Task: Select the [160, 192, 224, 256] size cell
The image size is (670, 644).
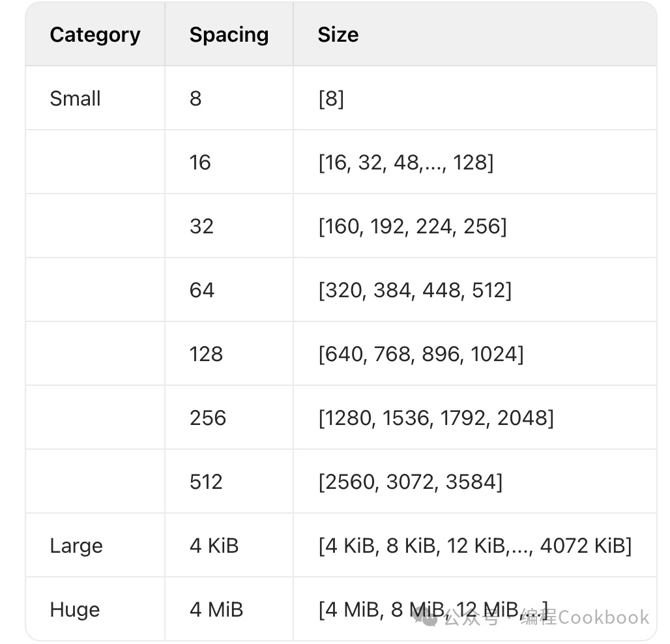Action: pos(412,226)
